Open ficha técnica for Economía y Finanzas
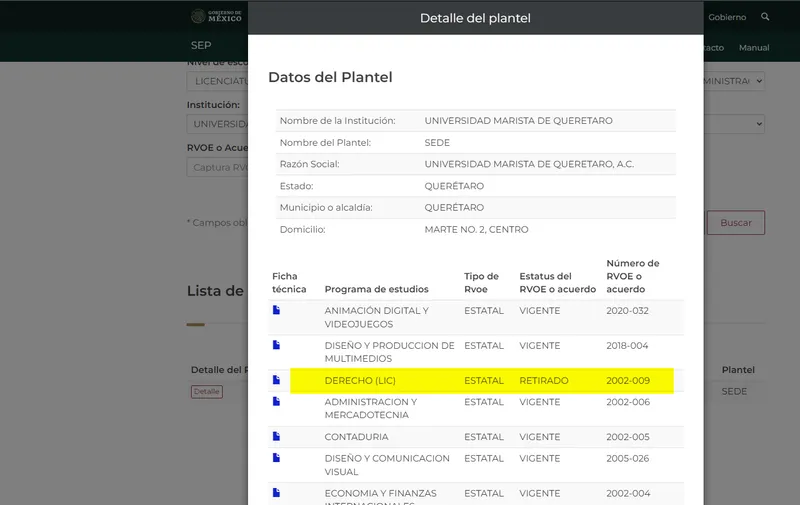800x505 pixels. pyautogui.click(x=276, y=493)
